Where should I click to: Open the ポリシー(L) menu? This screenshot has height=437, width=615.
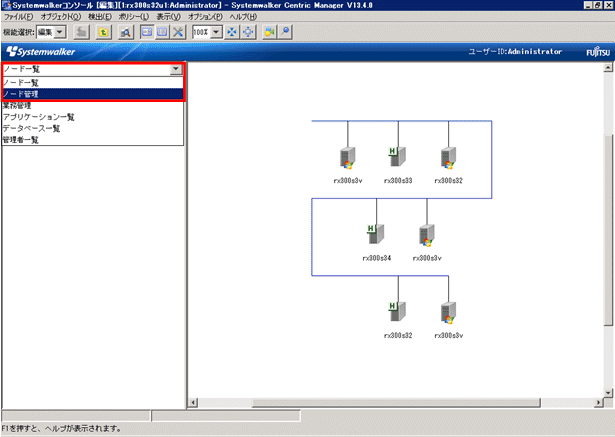(134, 17)
